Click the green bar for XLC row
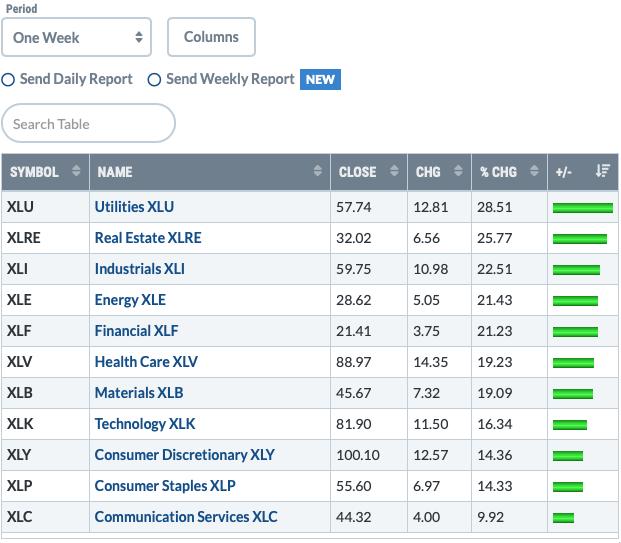Viewport: 621px width, 543px height. (x=563, y=518)
